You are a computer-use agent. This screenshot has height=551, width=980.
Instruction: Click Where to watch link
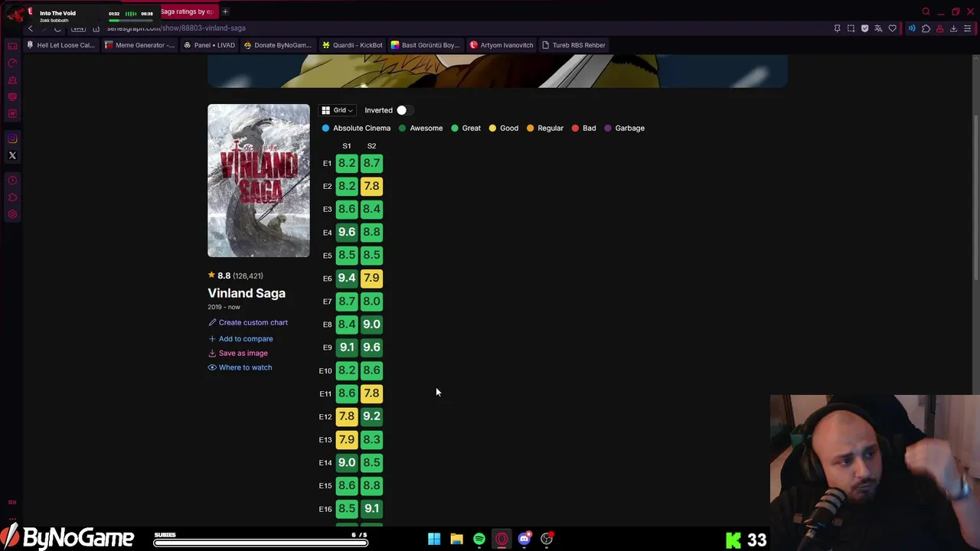click(240, 367)
